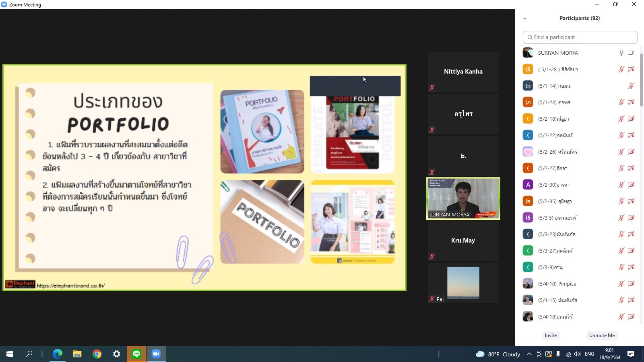Click the muted mic icon for (5/2-26) participant
644x362 pixels.
[621, 152]
